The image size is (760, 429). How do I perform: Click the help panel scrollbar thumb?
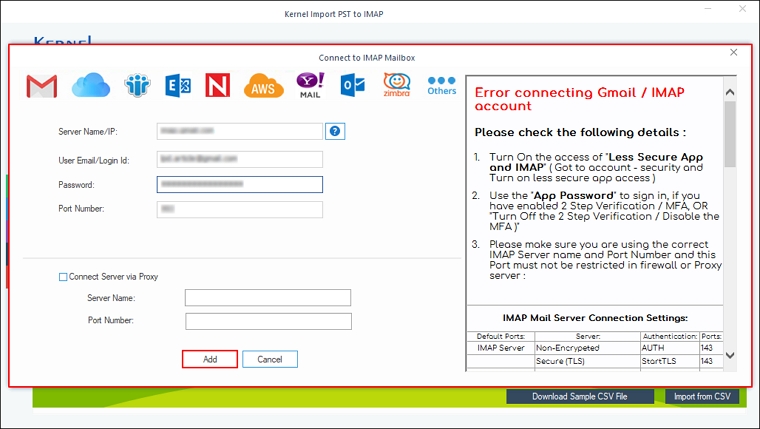pos(730,134)
